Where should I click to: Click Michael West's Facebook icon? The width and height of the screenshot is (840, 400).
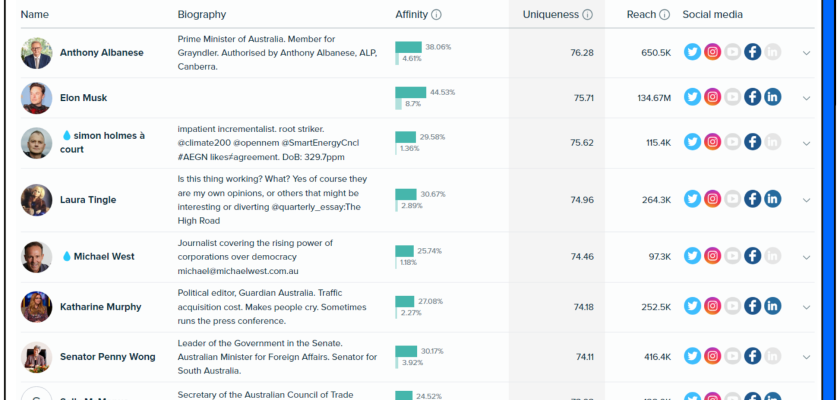(753, 256)
